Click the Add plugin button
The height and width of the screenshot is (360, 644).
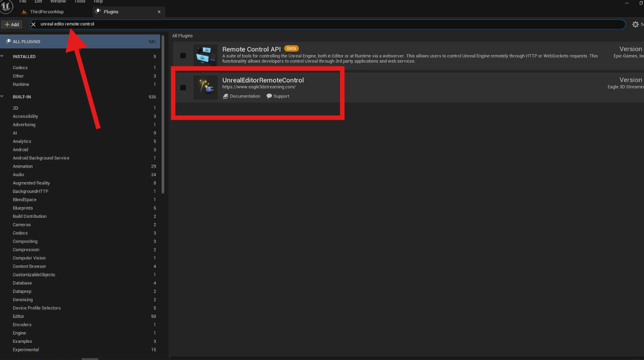pos(12,24)
